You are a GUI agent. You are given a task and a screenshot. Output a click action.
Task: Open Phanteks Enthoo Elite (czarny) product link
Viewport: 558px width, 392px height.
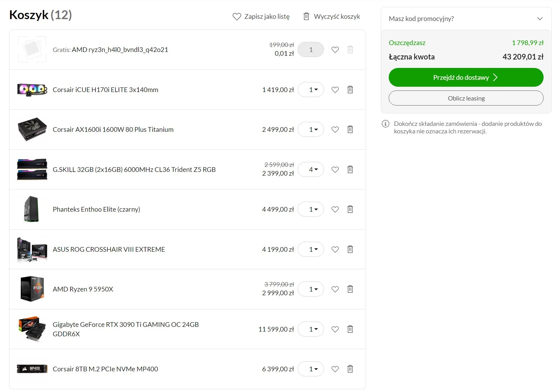pyautogui.click(x=96, y=209)
